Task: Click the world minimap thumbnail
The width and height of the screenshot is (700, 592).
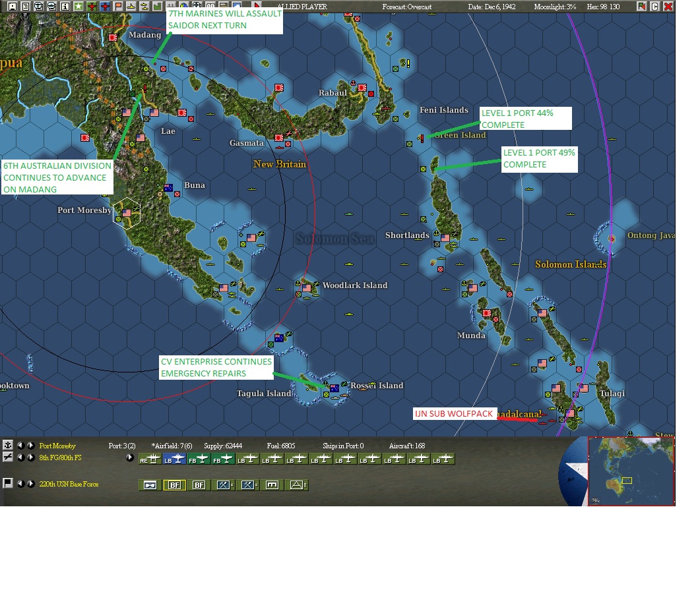Action: [631, 471]
